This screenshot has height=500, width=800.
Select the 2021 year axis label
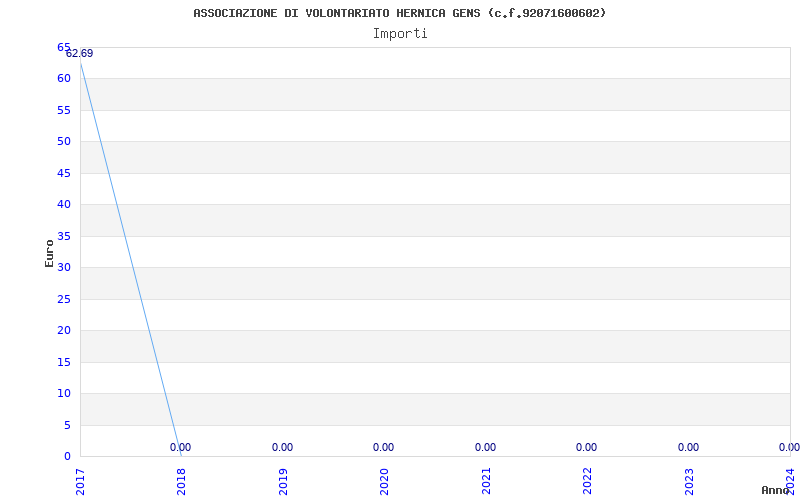(x=486, y=482)
